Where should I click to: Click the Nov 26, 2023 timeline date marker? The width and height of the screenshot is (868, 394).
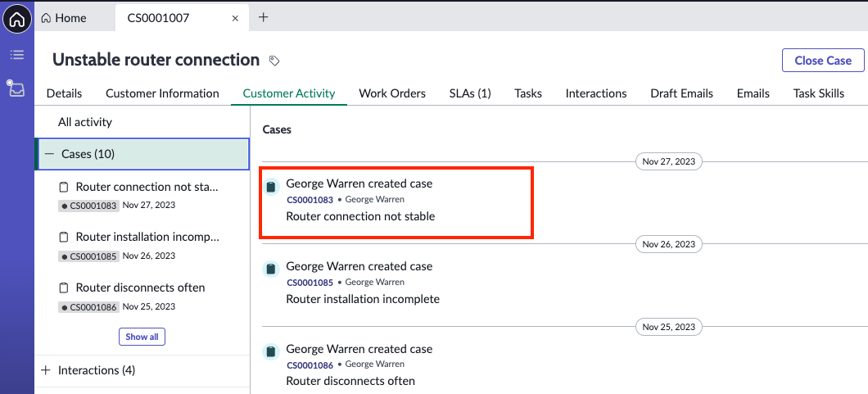[669, 244]
